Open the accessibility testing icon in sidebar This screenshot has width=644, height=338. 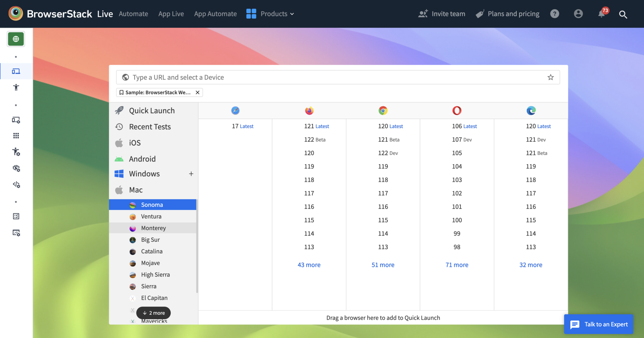click(16, 88)
